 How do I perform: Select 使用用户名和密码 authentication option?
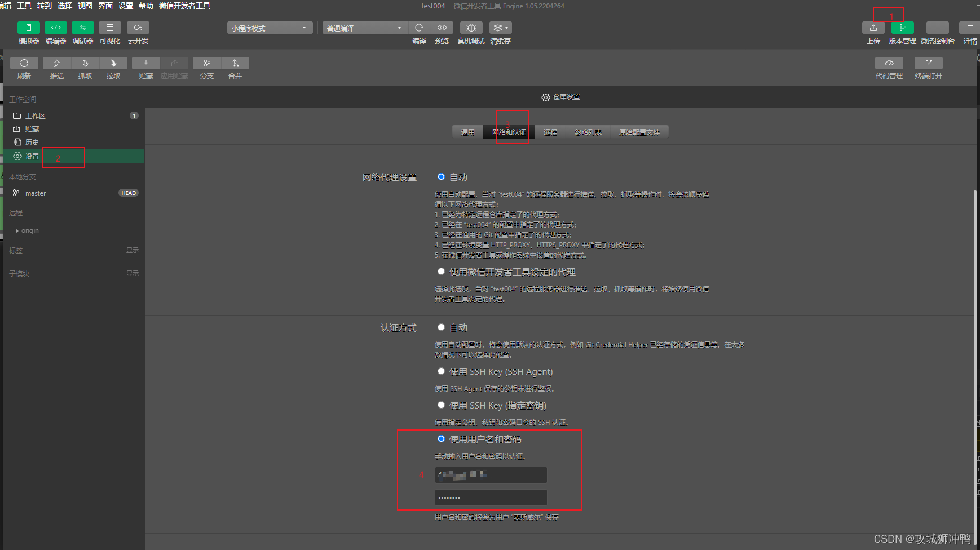point(441,439)
